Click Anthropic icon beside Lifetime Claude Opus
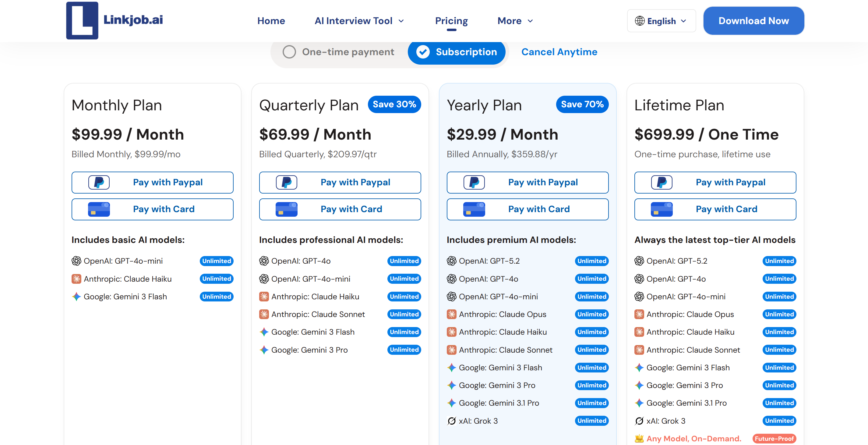 [640, 314]
